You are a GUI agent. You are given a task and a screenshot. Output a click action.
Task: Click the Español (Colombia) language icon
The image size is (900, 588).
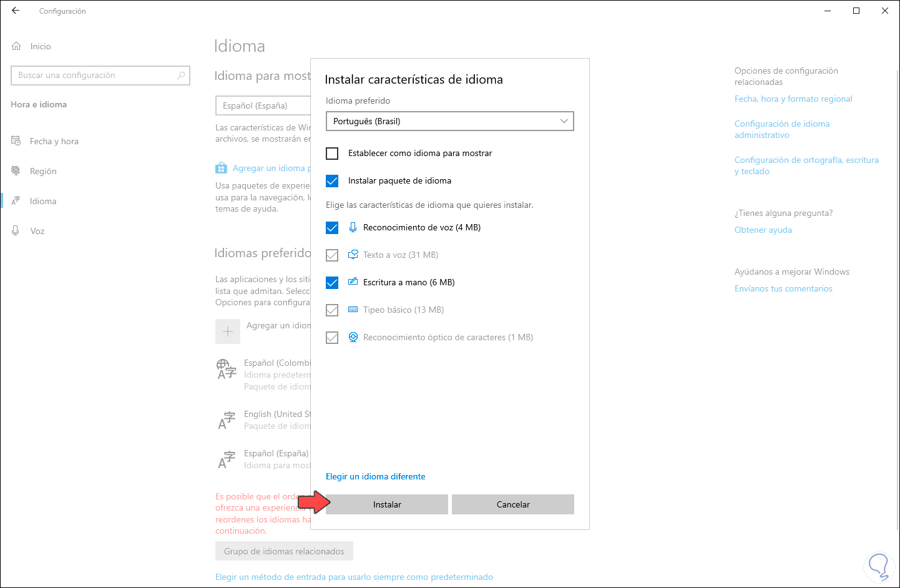coord(226,369)
